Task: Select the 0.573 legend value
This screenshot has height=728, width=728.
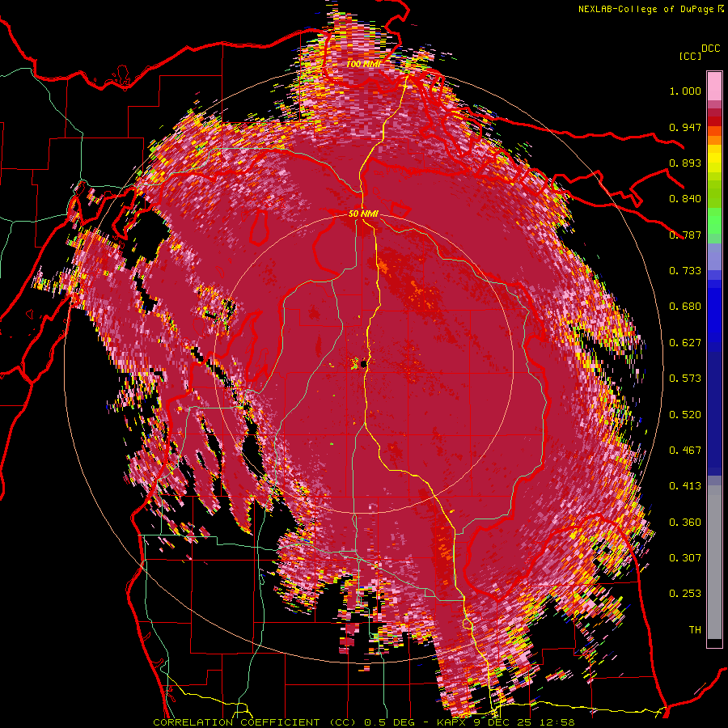Action: [x=685, y=379]
